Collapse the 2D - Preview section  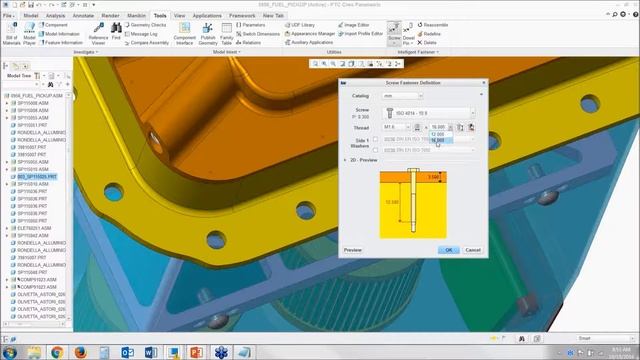[345, 160]
